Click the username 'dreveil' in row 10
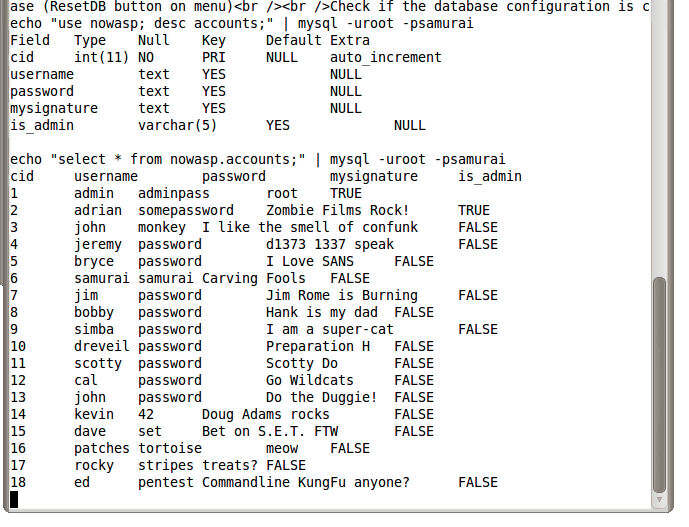Viewport: 689px width, 527px height. [x=102, y=346]
